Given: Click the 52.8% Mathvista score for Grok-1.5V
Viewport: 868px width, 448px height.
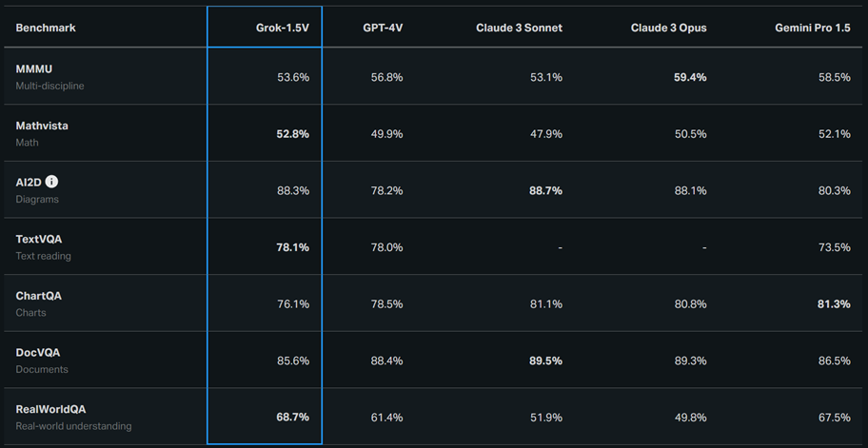Looking at the screenshot, I should 292,134.
